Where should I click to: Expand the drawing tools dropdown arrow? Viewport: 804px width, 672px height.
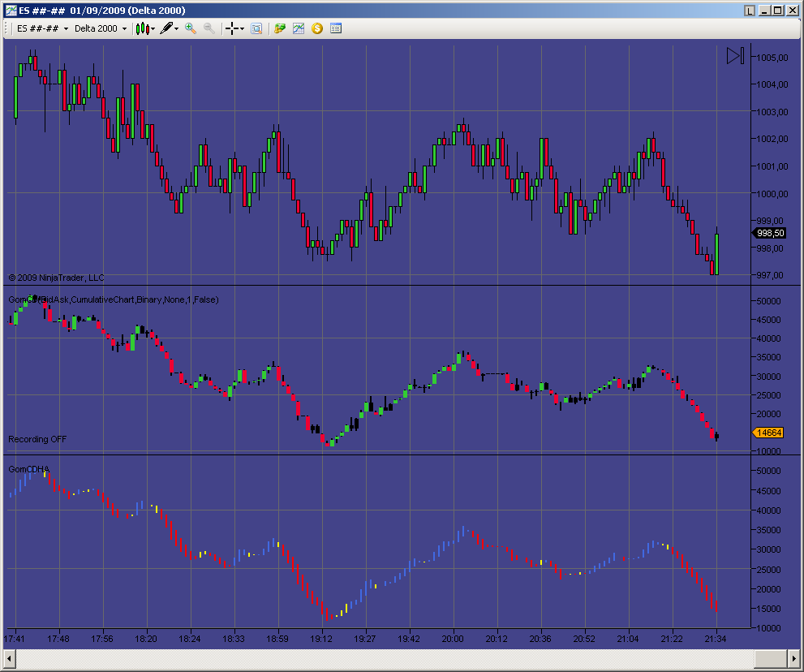pos(177,28)
